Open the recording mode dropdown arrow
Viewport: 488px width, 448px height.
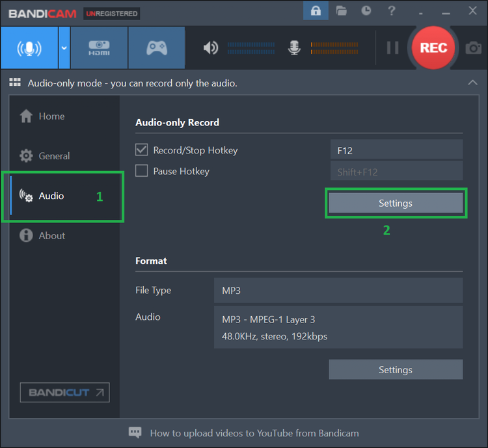pyautogui.click(x=64, y=48)
